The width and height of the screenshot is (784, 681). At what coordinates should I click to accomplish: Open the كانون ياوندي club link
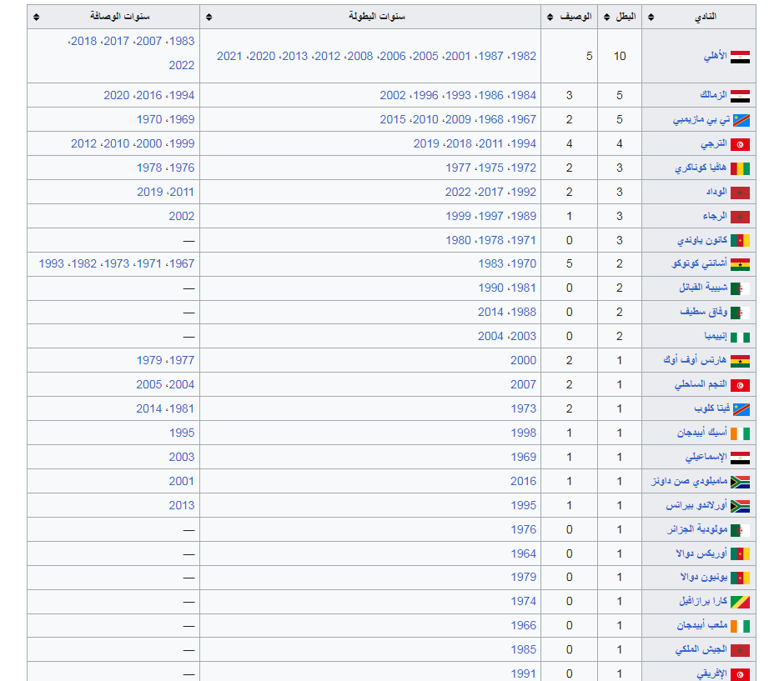point(702,240)
